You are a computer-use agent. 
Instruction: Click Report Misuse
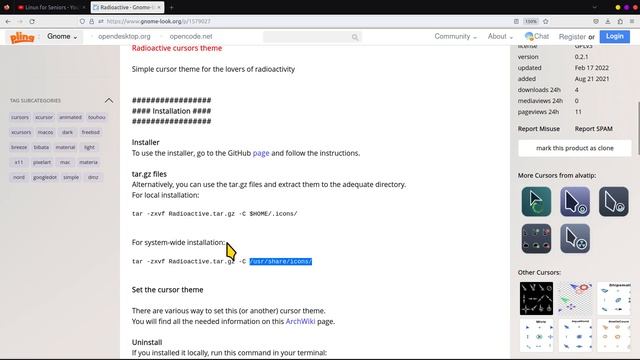click(x=538, y=129)
